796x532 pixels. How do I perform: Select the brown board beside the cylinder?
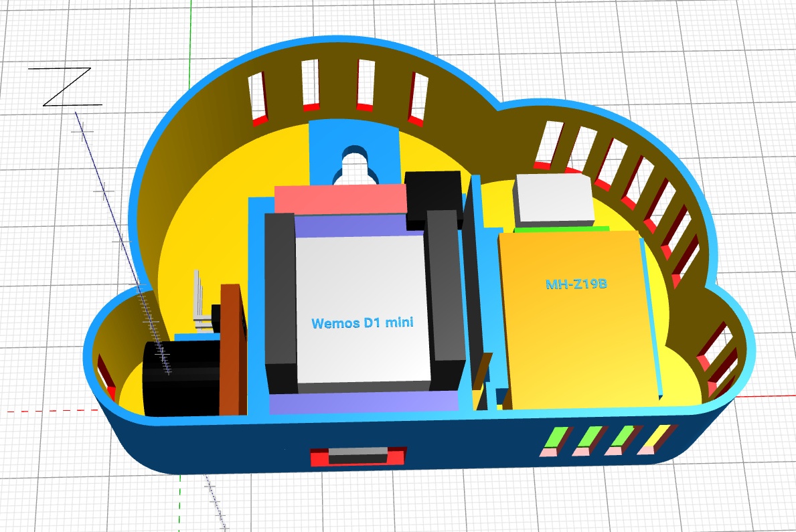pos(233,348)
